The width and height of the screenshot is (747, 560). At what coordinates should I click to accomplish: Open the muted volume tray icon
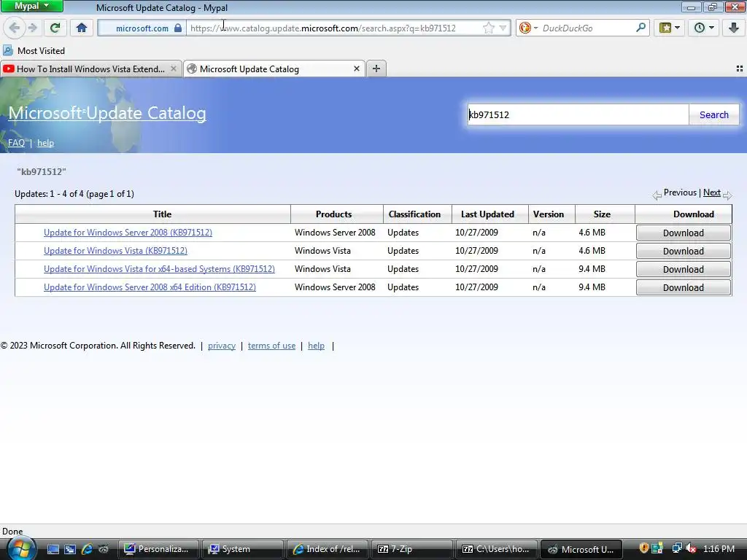(691, 548)
